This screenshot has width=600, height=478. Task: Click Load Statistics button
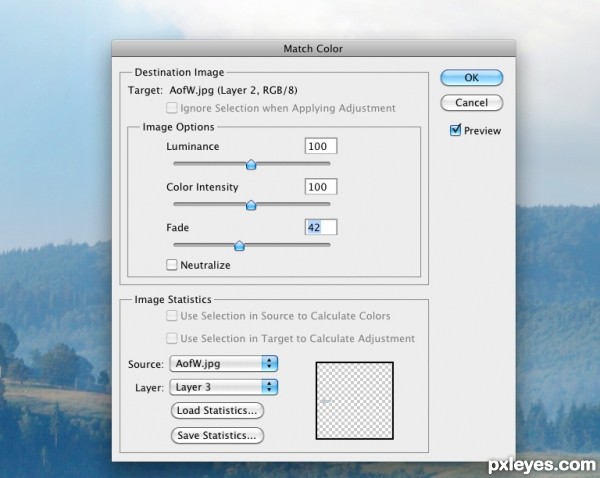pyautogui.click(x=217, y=411)
